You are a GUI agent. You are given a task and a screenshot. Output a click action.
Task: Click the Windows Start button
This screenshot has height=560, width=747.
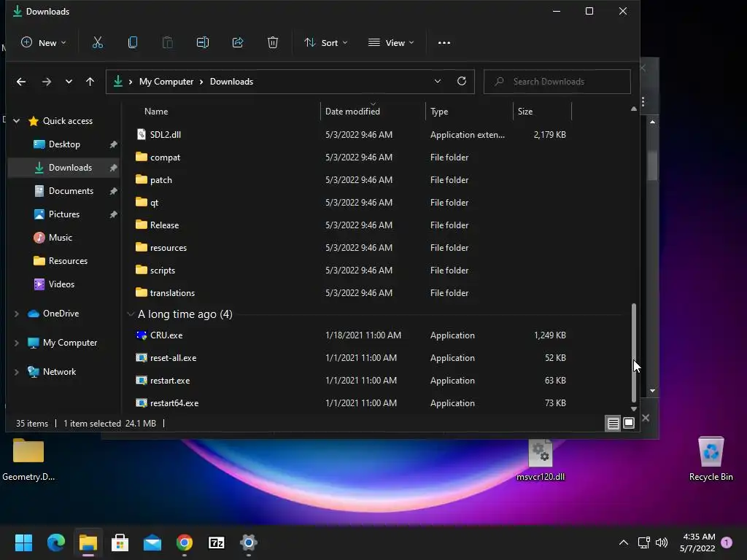pos(24,542)
